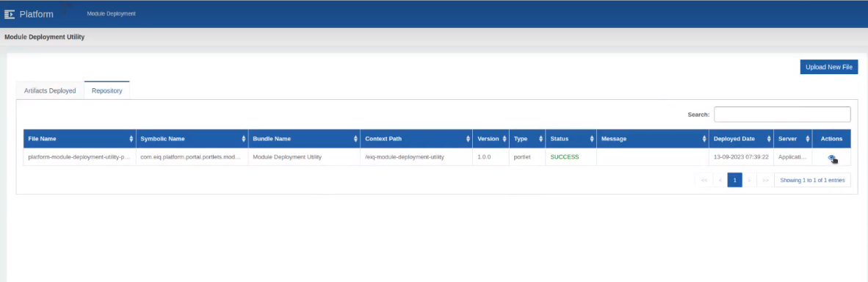Screen dimensions: 868x282
Task: Click Upload New File button
Action: 828,67
